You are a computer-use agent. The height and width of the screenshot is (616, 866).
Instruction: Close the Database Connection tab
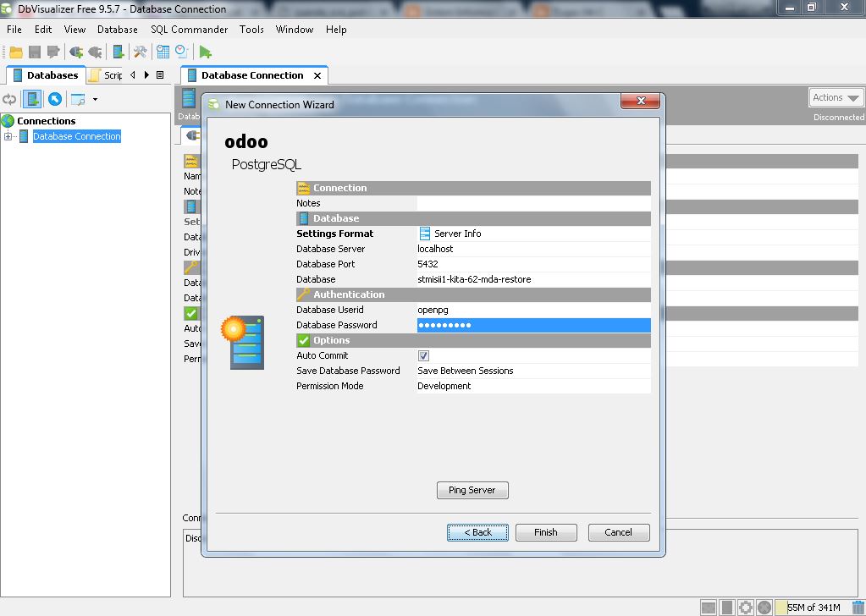(317, 75)
